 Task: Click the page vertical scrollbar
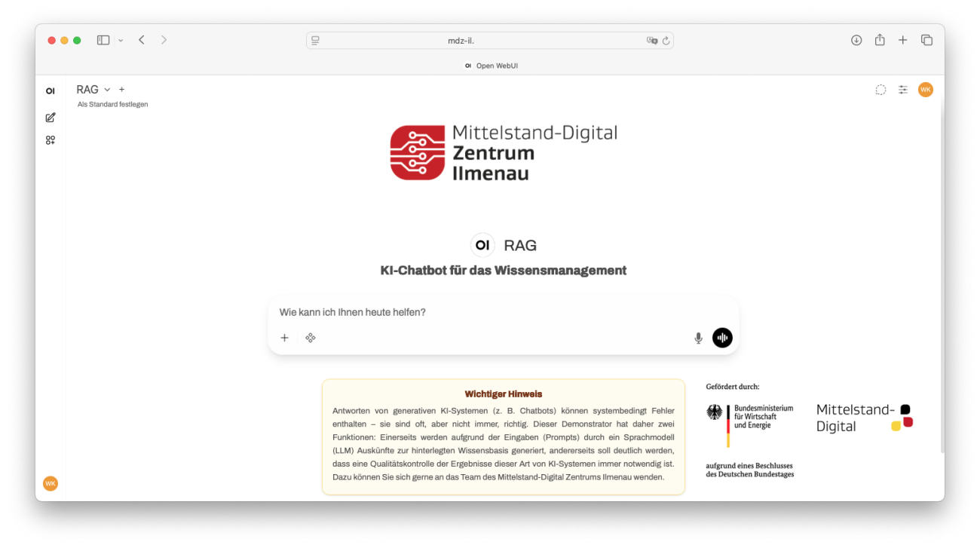click(942, 275)
